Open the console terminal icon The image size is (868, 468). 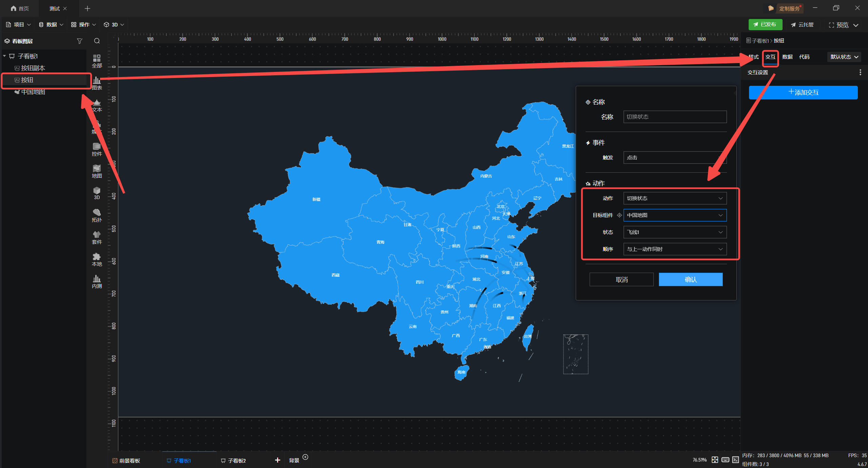(735, 460)
